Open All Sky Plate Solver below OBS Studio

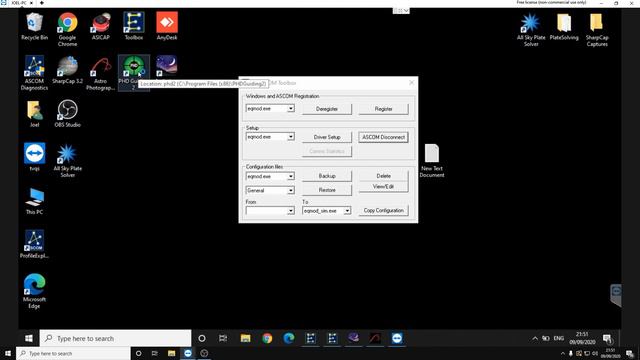pyautogui.click(x=67, y=160)
